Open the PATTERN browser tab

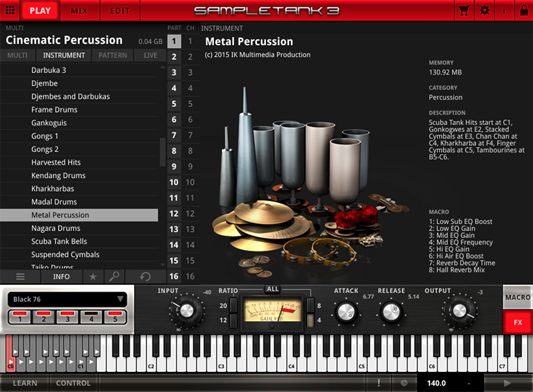coord(113,55)
